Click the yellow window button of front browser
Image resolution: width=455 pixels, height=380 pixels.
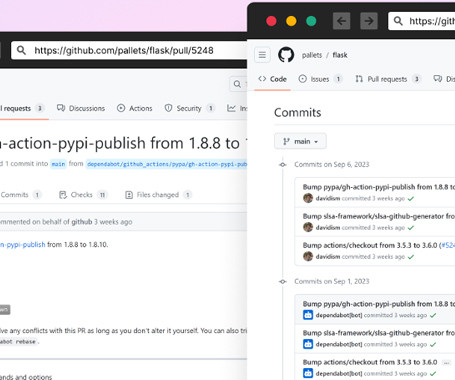(291, 21)
